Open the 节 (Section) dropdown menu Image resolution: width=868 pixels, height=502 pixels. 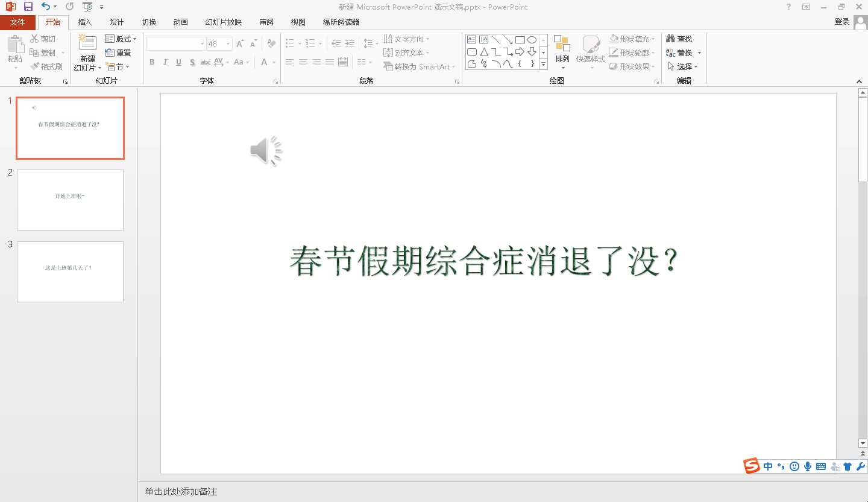pyautogui.click(x=119, y=66)
